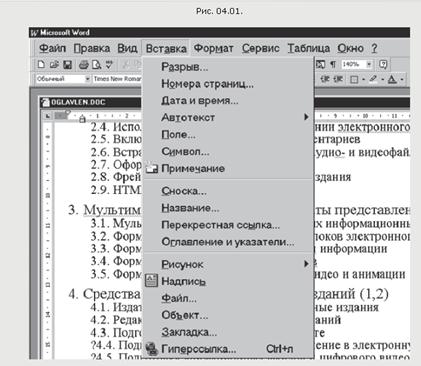
Task: Toggle the paragraph marks ¶ icon
Action: [333, 64]
